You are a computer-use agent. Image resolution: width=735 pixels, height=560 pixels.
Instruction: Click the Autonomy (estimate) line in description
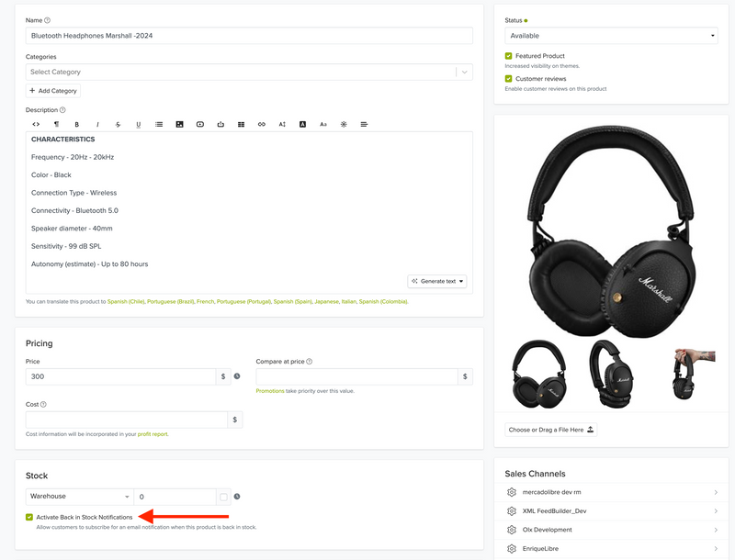(x=89, y=264)
